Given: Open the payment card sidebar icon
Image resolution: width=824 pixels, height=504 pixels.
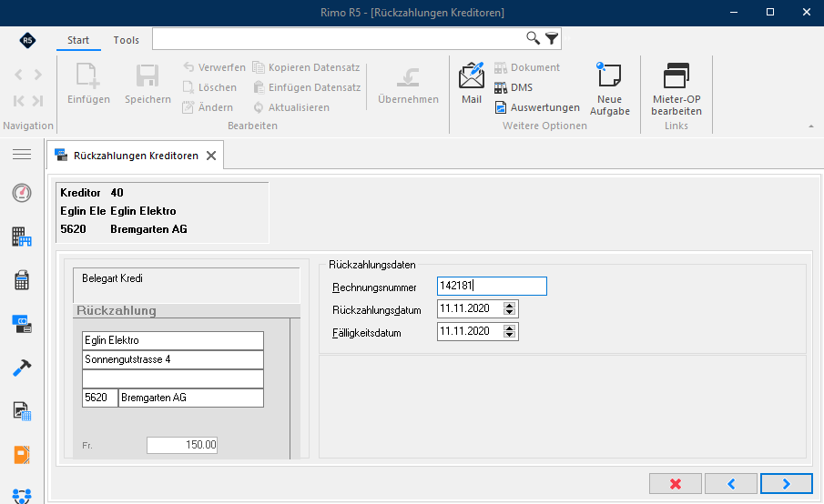Looking at the screenshot, I should coord(22,324).
